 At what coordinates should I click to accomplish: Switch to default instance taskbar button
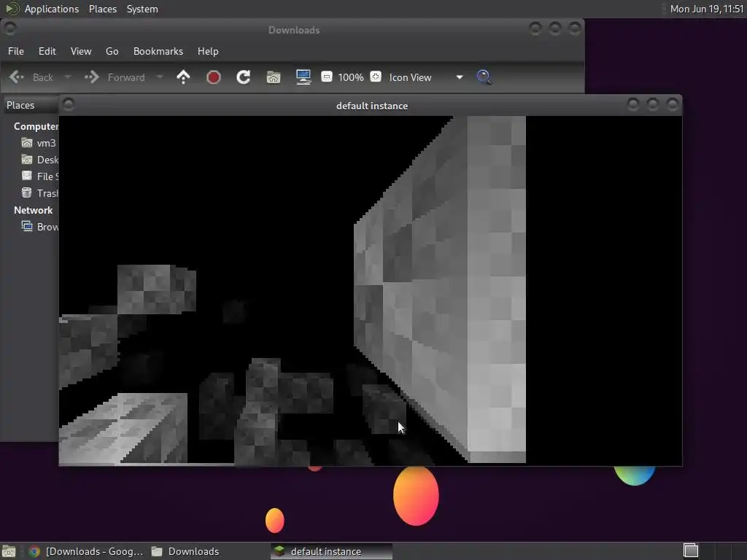tap(332, 551)
